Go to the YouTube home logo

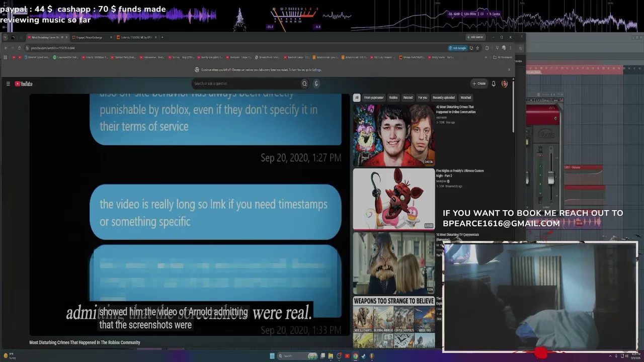coord(24,84)
